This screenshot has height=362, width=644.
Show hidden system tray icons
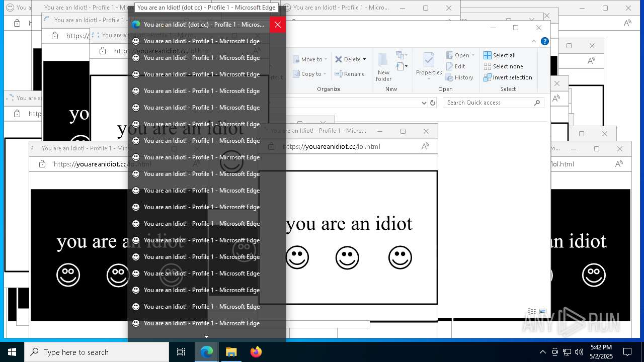[x=542, y=352]
